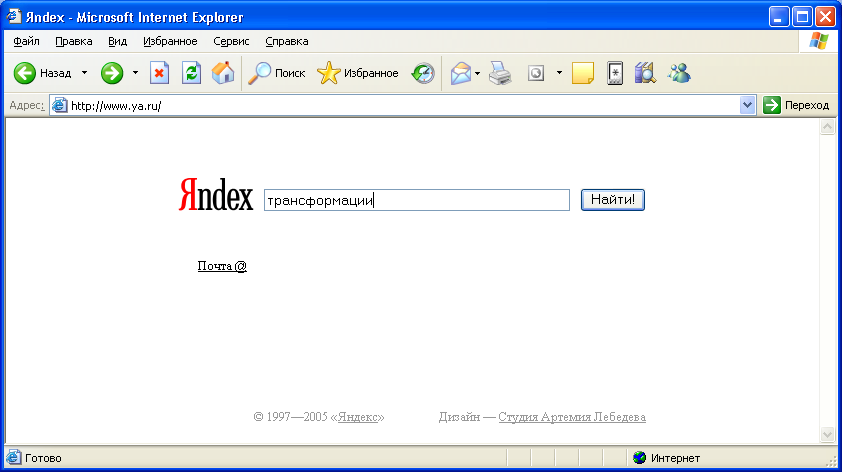Screen dimensions: 842x472
Task: Minimize the Internet Explorer window
Action: coord(779,17)
